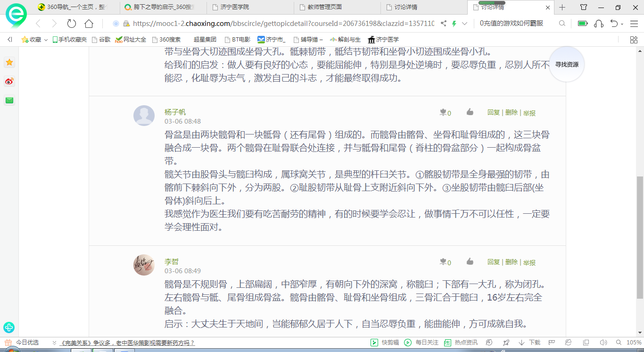Expand the 收藏 bookmarks dropdown
The image size is (644, 352).
pyautogui.click(x=46, y=40)
